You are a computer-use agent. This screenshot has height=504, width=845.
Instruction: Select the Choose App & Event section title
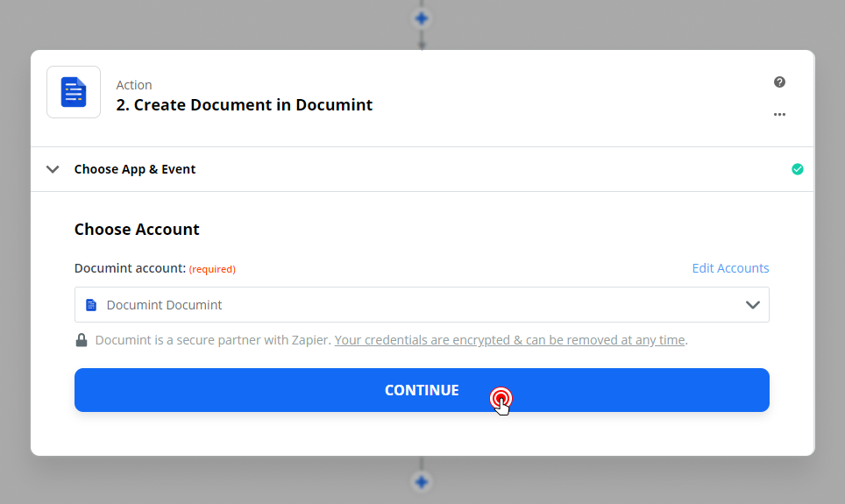click(x=135, y=169)
